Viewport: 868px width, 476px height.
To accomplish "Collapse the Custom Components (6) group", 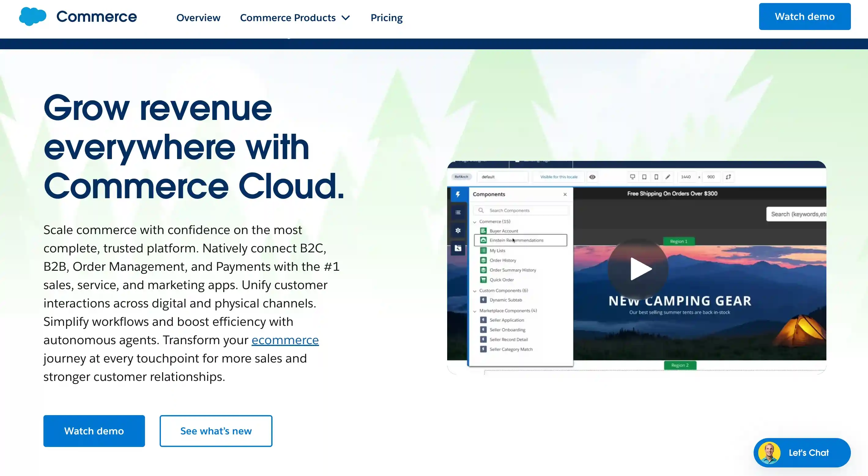I will click(x=475, y=291).
